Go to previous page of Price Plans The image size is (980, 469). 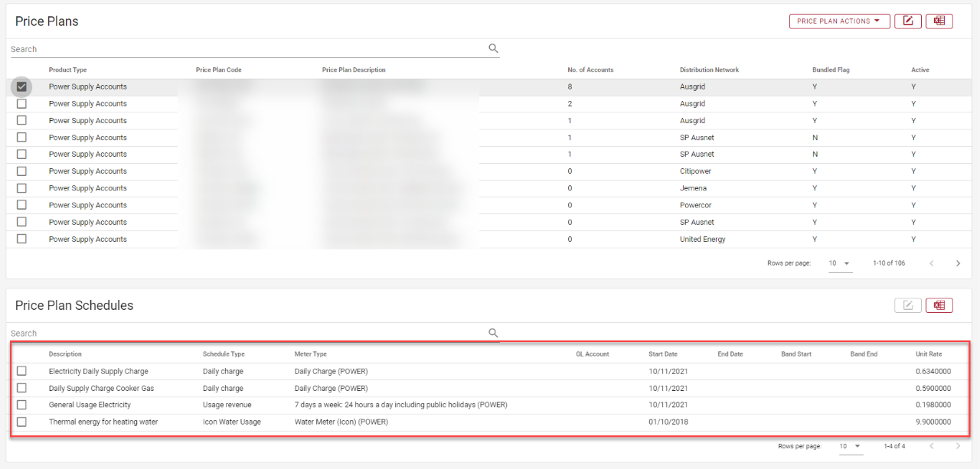point(932,263)
